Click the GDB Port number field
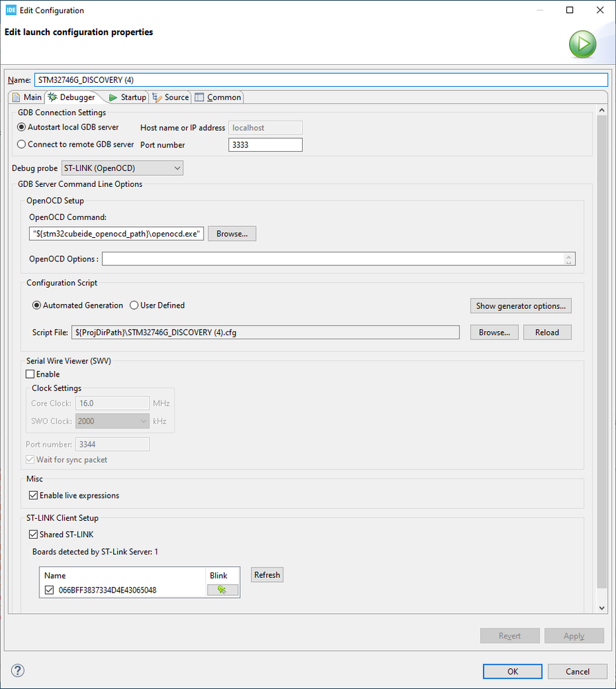 click(x=266, y=145)
